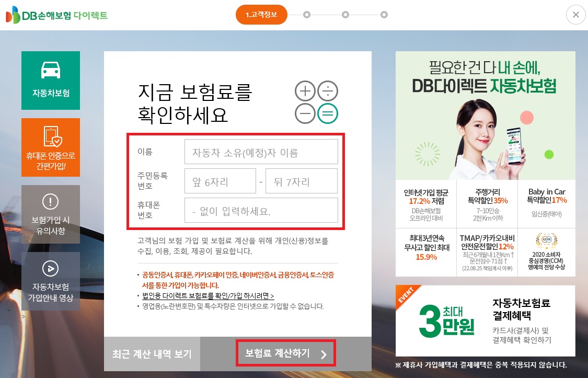588x378 pixels.
Task: Click the orange EVENT ribbon badge
Action: [x=407, y=295]
